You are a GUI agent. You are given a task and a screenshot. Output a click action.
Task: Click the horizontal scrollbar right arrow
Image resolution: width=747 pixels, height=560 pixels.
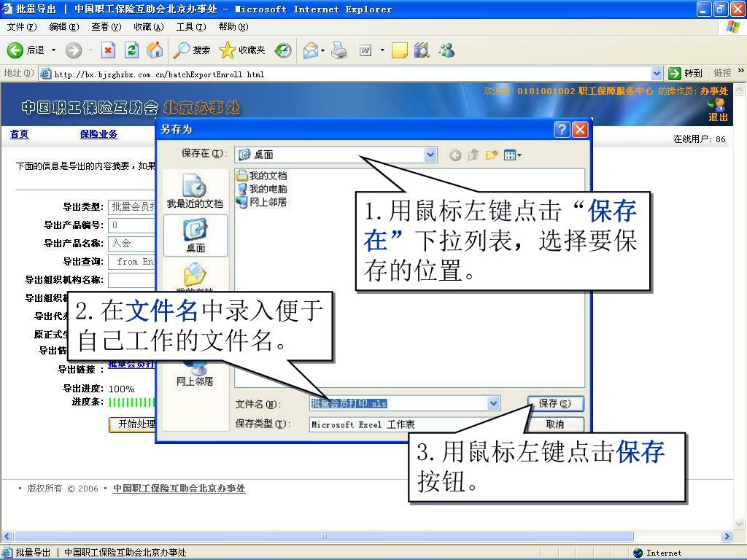tap(727, 536)
